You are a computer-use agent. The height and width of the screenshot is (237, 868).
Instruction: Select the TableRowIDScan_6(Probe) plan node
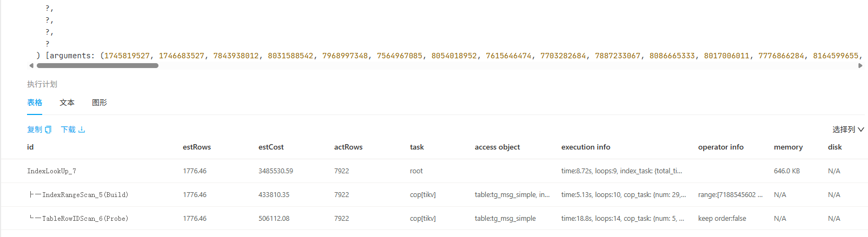[x=85, y=219]
